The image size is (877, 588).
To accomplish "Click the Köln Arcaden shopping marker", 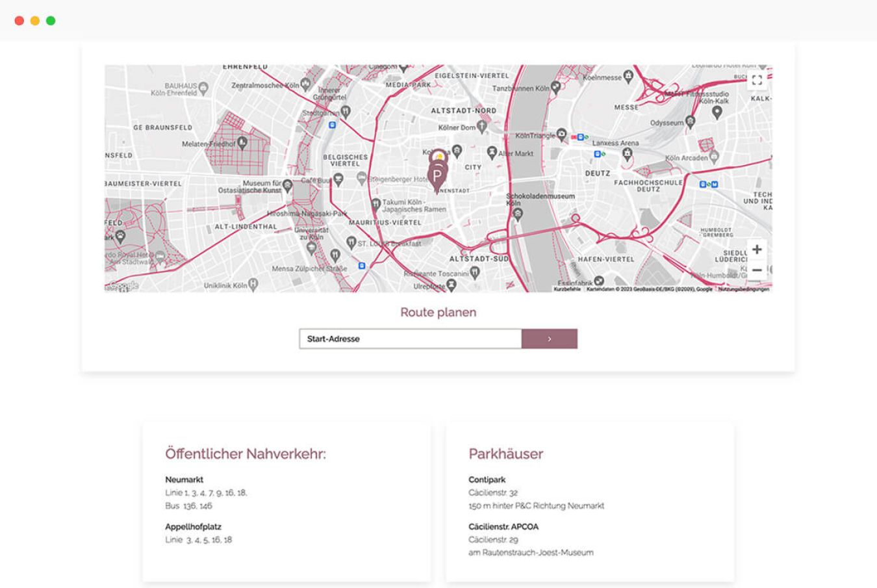I will 714,157.
